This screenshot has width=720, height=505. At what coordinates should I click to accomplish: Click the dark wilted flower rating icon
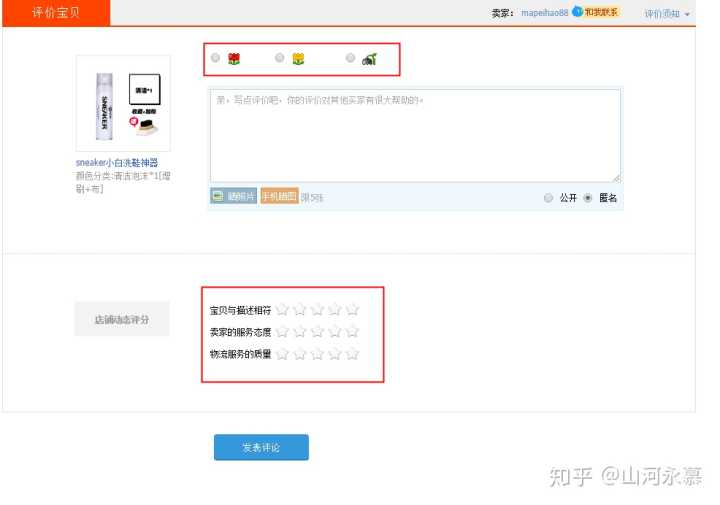(x=369, y=59)
